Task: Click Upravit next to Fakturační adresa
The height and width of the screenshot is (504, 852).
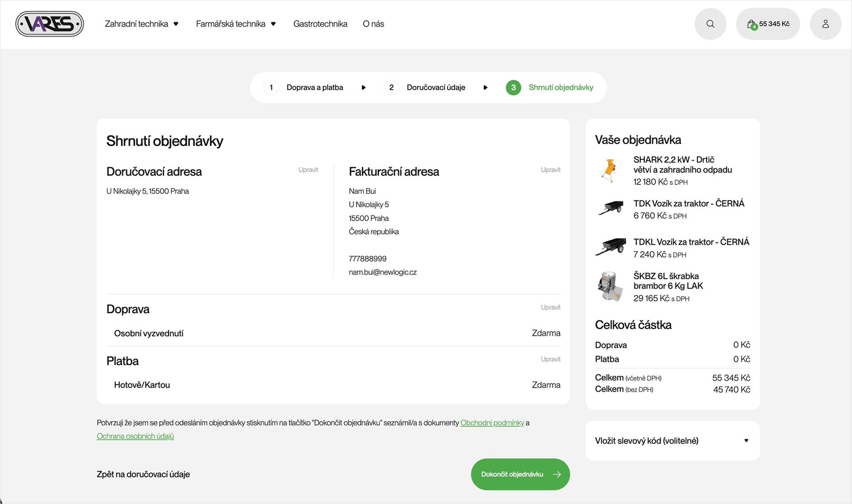Action: [x=550, y=169]
